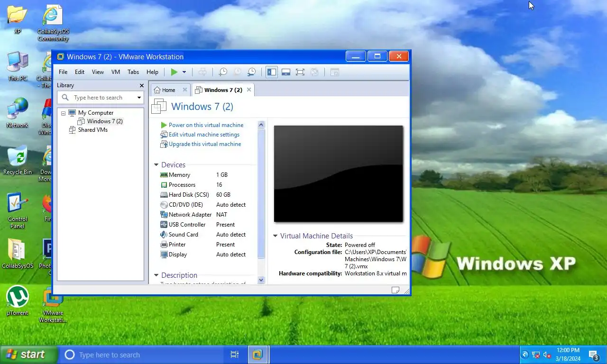
Task: Select the Recycle Bin desktop icon
Action: click(18, 160)
